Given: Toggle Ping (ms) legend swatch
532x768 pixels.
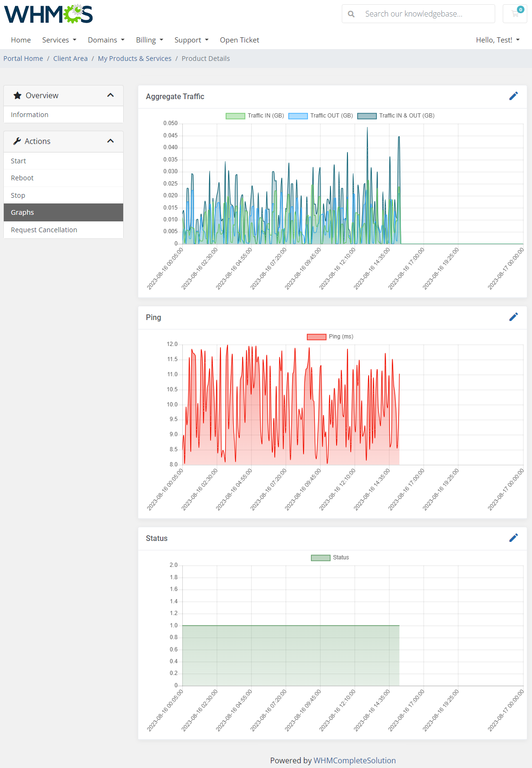Looking at the screenshot, I should [317, 337].
